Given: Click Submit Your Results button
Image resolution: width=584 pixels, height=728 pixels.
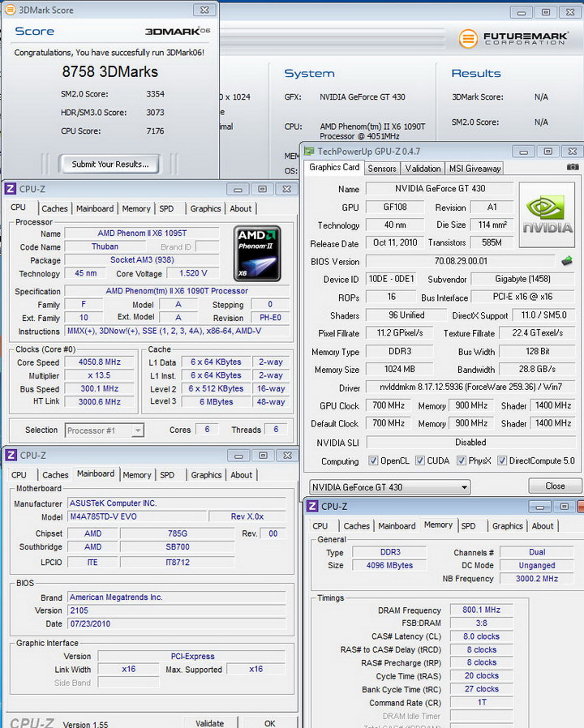Looking at the screenshot, I should pyautogui.click(x=110, y=164).
